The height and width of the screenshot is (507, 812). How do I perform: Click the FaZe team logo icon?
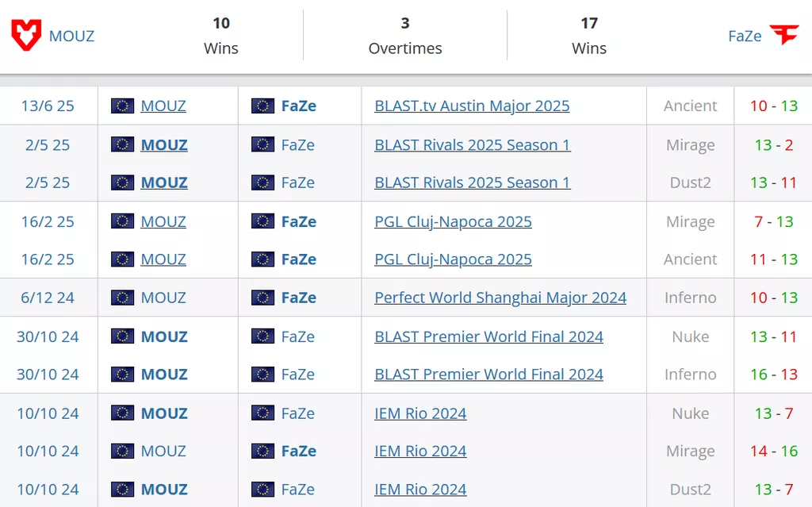coord(784,36)
